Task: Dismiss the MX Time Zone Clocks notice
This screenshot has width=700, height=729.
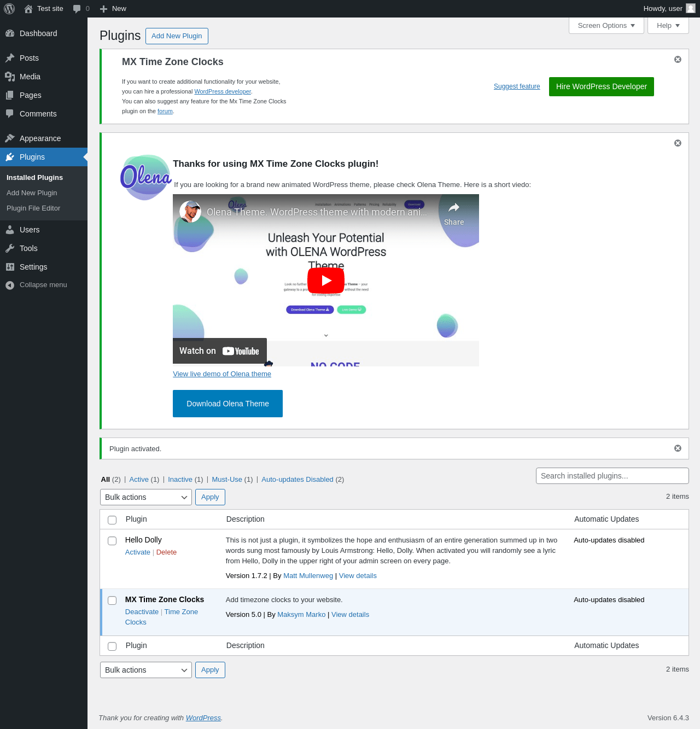Action: click(x=678, y=60)
